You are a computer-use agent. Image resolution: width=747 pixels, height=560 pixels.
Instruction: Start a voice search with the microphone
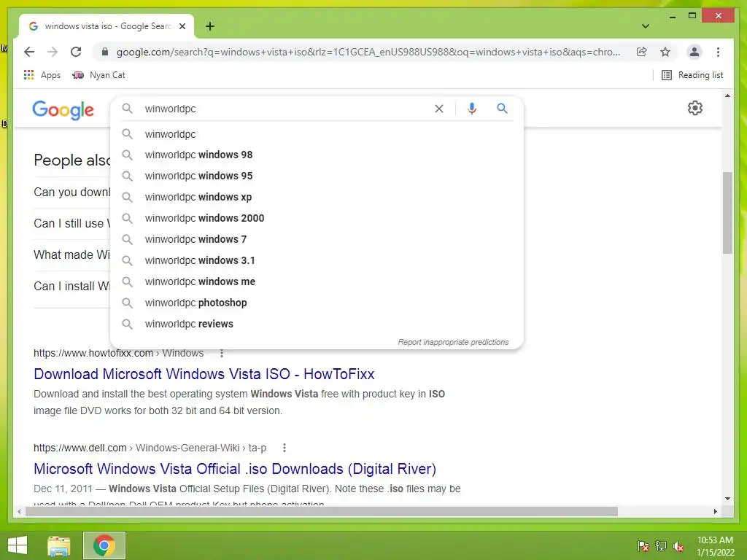pyautogui.click(x=472, y=109)
